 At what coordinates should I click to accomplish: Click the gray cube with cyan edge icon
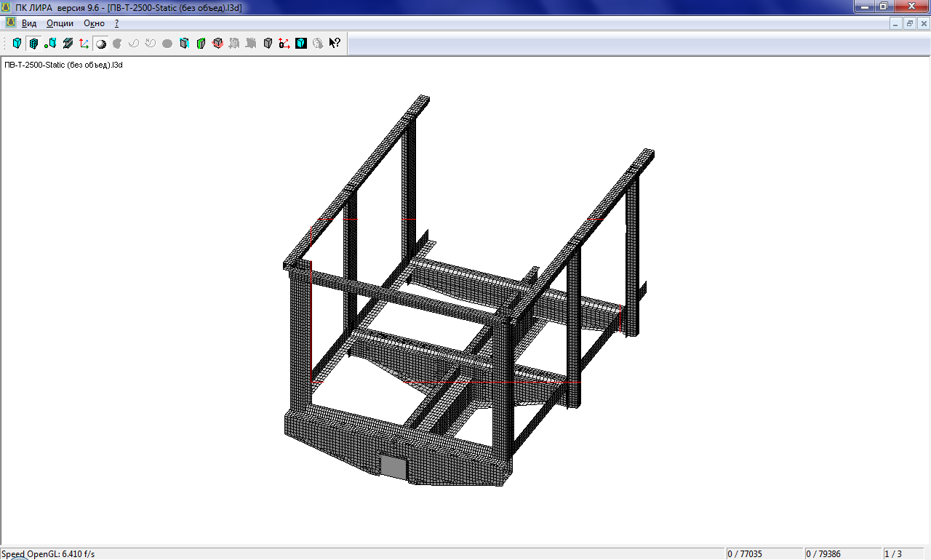coord(184,44)
